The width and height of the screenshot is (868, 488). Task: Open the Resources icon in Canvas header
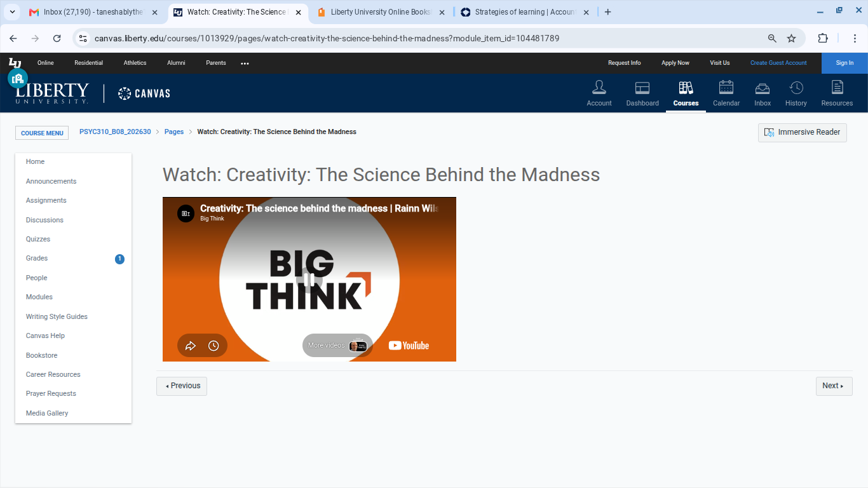837,93
